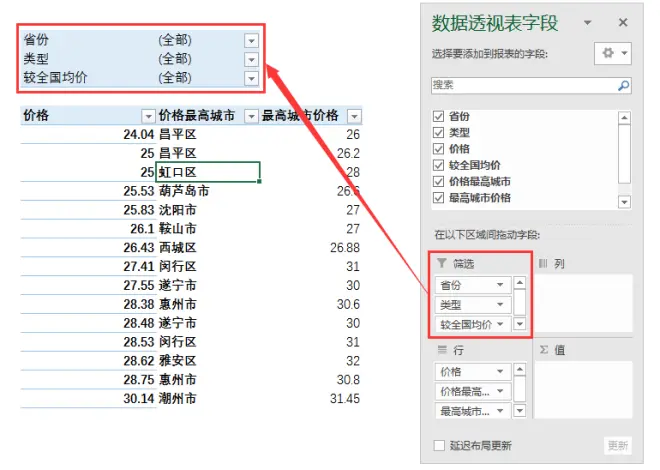
Task: Open the 价格 column header dropdown
Action: (148, 116)
